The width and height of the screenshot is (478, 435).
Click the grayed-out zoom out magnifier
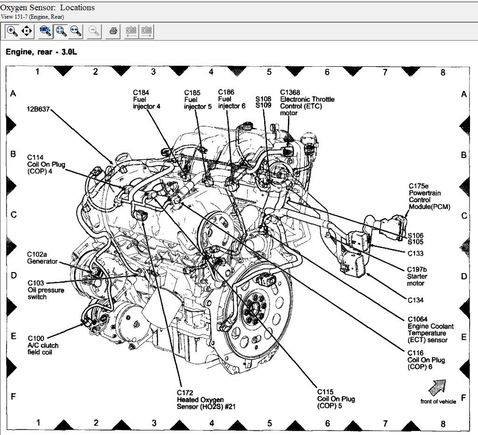[x=94, y=31]
